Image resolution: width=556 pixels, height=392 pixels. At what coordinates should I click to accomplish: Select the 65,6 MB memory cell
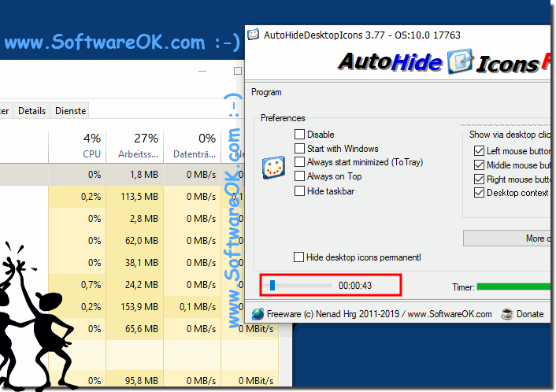(x=135, y=328)
